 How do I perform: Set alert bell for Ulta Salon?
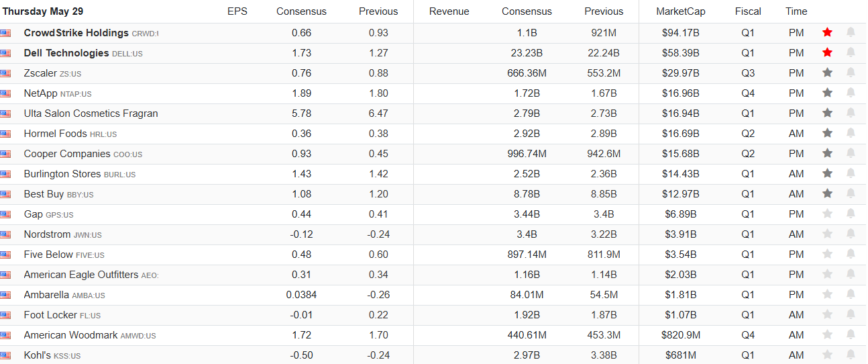coord(851,113)
